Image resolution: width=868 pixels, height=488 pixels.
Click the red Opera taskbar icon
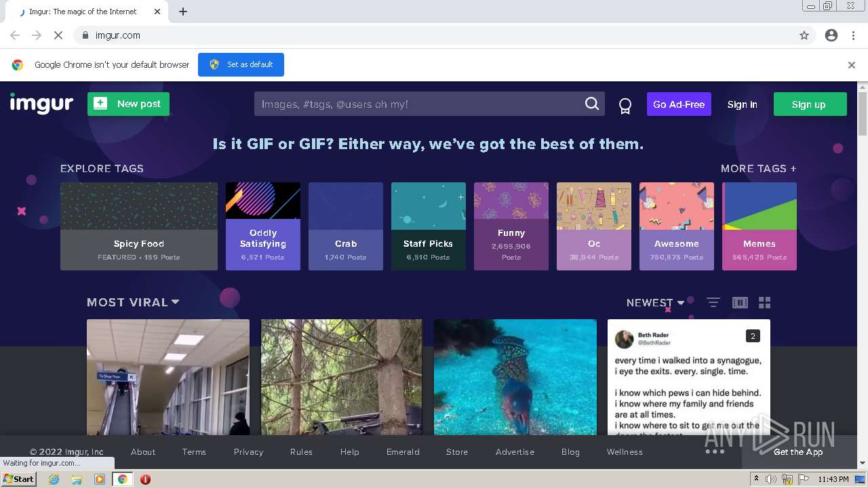[145, 479]
